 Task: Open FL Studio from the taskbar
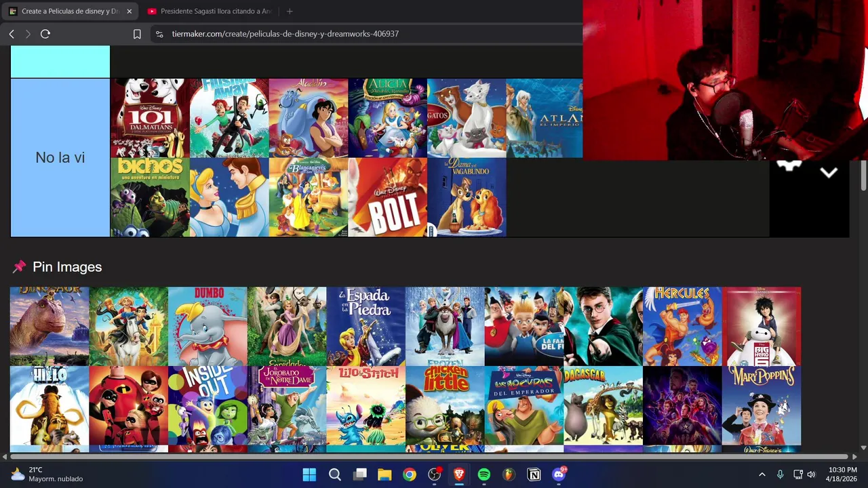click(509, 474)
